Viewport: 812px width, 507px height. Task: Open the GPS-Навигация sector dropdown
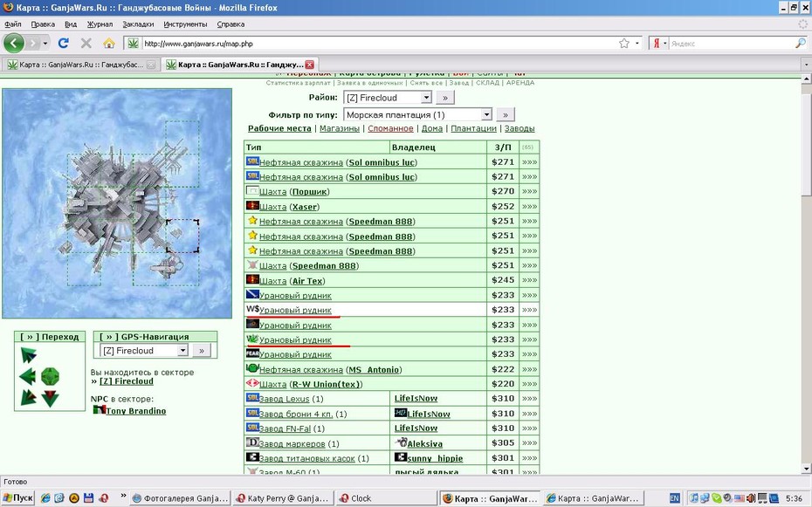pyautogui.click(x=144, y=351)
